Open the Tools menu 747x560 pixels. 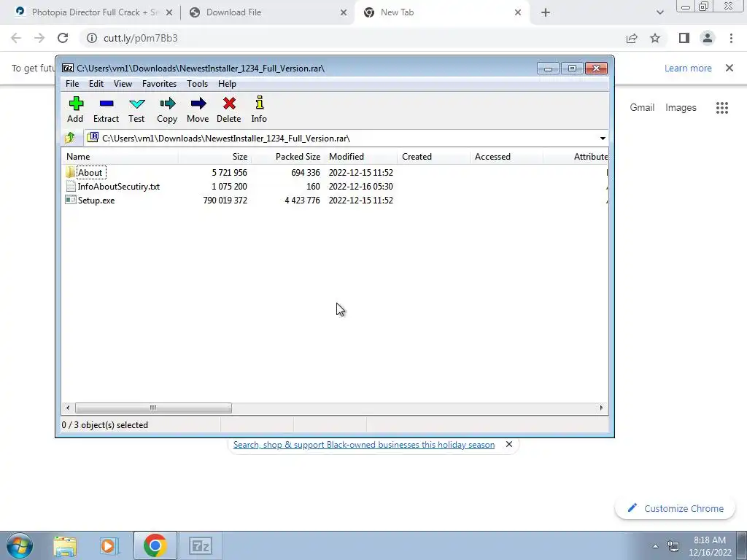pos(197,84)
